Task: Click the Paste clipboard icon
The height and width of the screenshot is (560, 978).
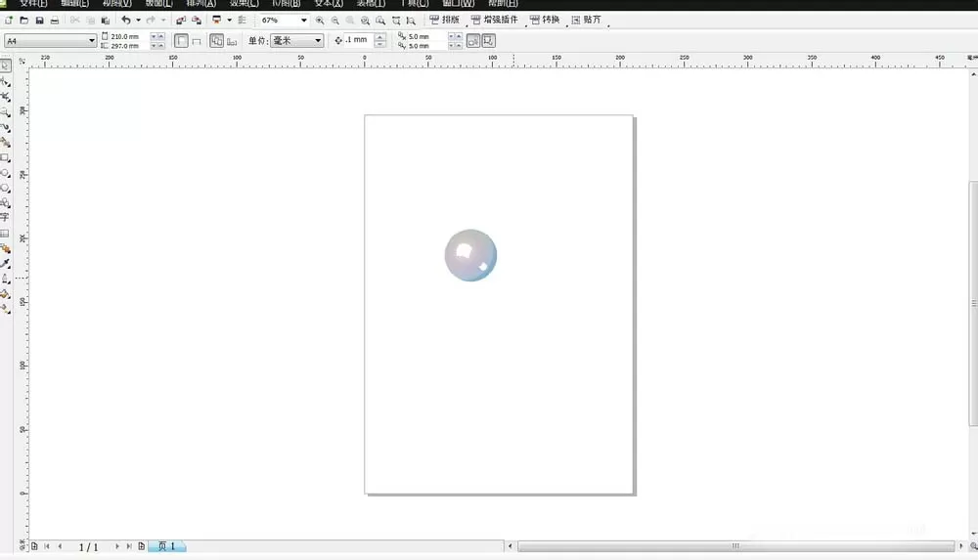Action: click(106, 21)
